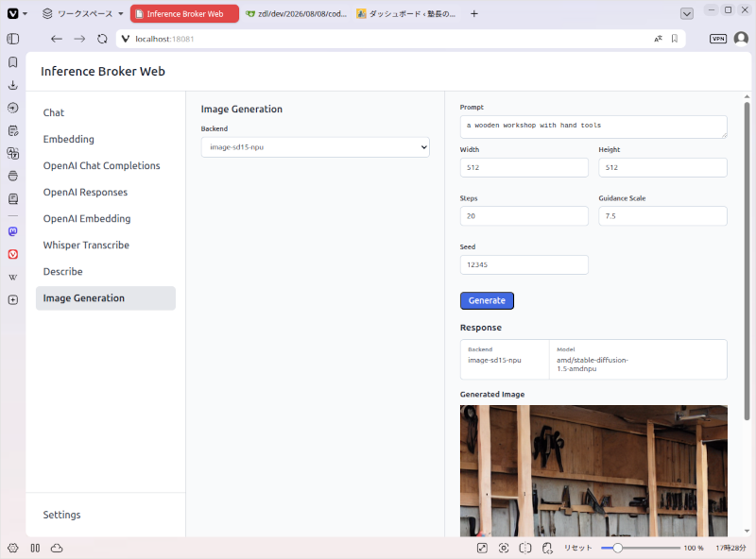
Task: Click the Generate button
Action: [x=487, y=300]
